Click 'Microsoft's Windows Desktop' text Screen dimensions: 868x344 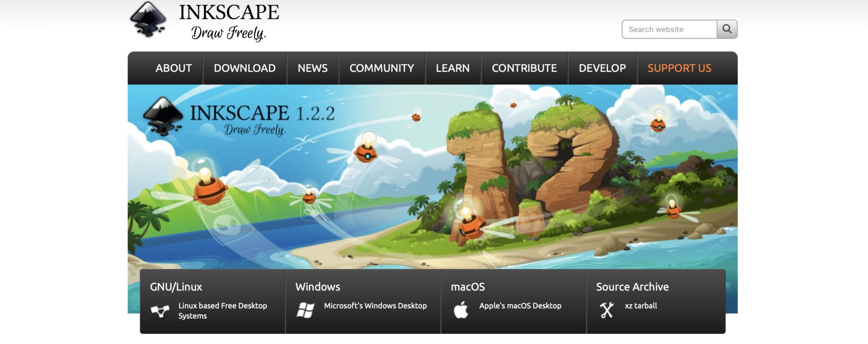click(376, 306)
